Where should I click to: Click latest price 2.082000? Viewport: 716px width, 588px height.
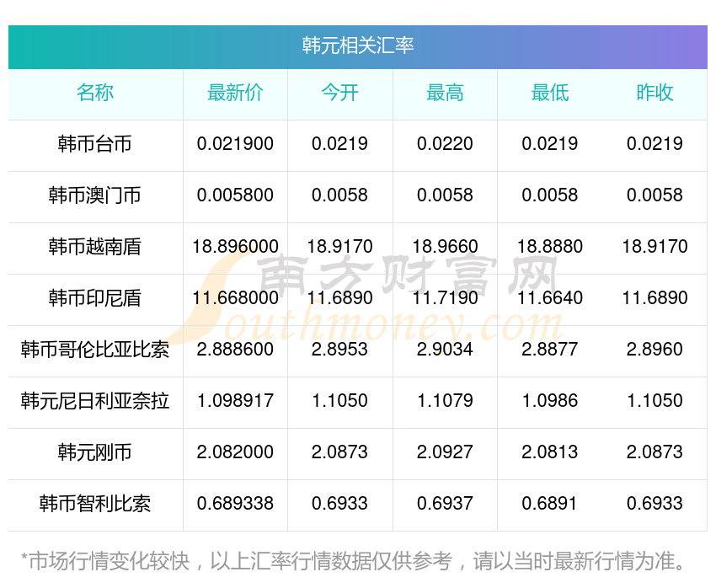(235, 452)
